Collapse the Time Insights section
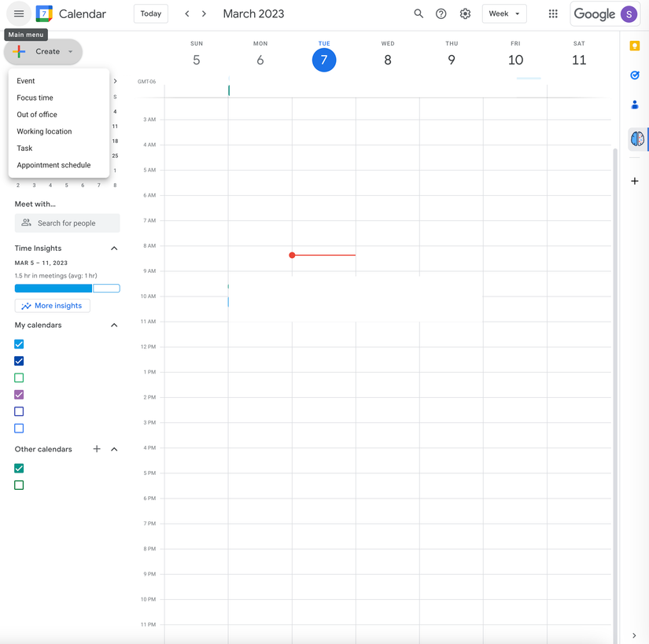The image size is (649, 644). 114,248
